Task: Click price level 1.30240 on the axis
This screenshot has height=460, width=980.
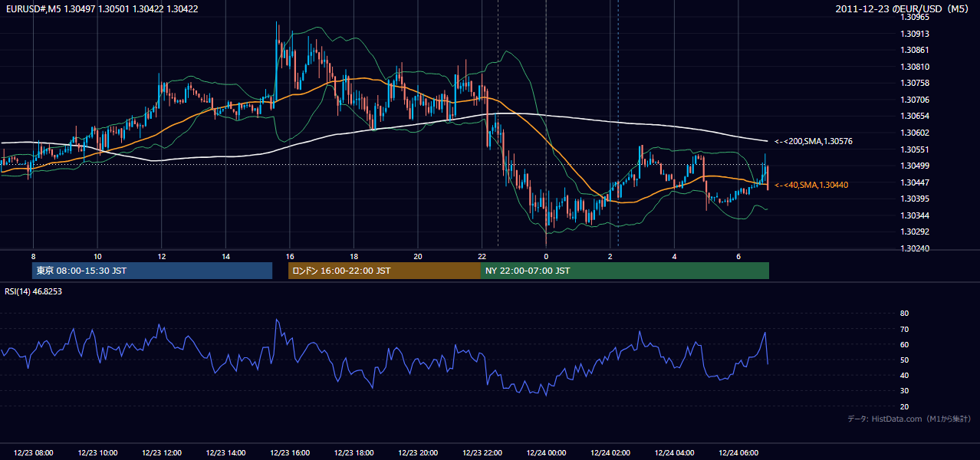Action: [x=916, y=248]
